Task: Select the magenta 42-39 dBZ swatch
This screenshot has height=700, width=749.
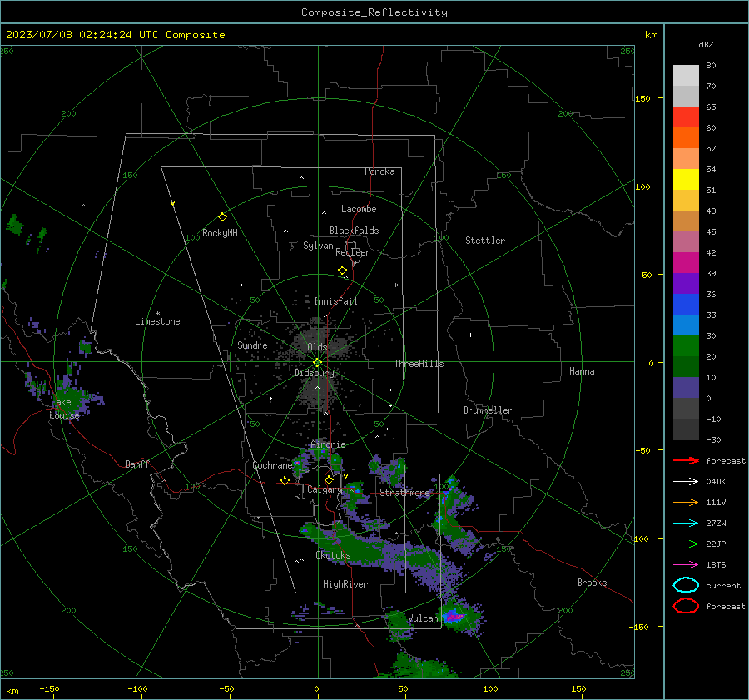Action: (x=686, y=263)
